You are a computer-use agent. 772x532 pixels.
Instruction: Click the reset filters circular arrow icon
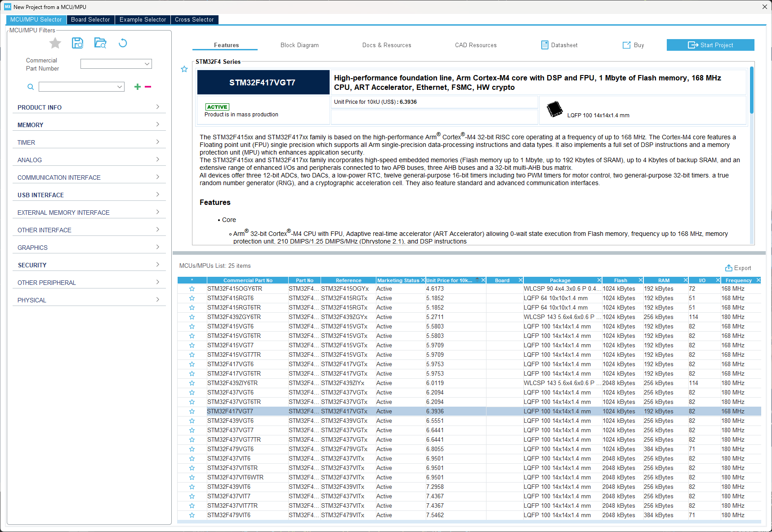coord(123,43)
